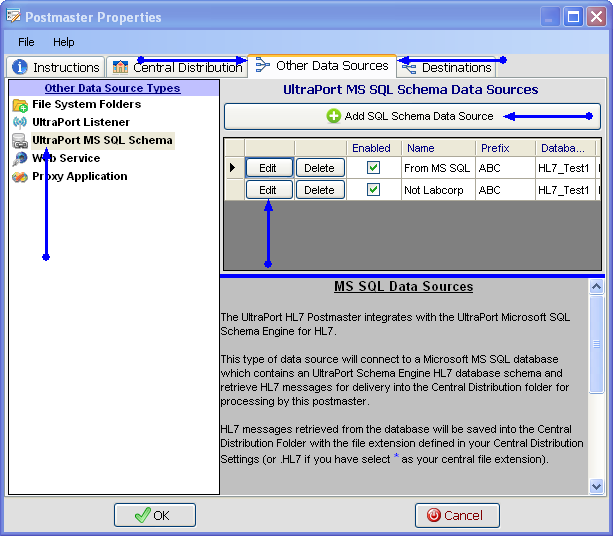The image size is (613, 536).
Task: Click the Web Service icon
Action: point(19,158)
